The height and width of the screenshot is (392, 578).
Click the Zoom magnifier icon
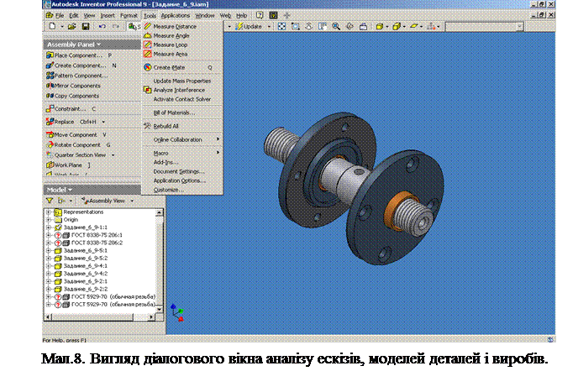[x=336, y=26]
